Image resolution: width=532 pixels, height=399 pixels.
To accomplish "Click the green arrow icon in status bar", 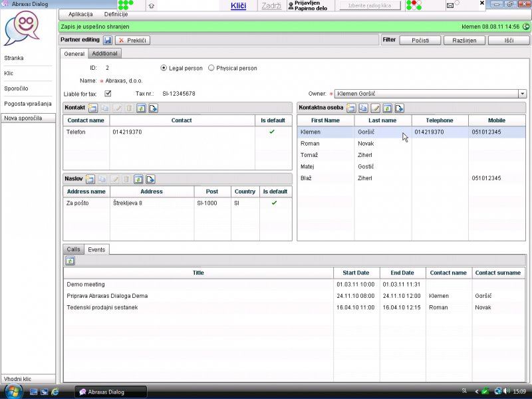I will click(x=526, y=27).
